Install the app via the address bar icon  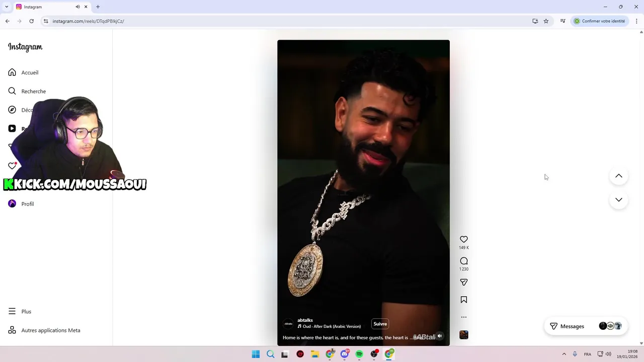tap(535, 21)
